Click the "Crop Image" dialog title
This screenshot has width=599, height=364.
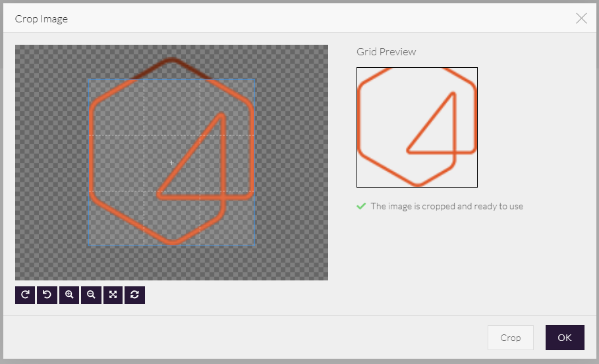pyautogui.click(x=42, y=18)
